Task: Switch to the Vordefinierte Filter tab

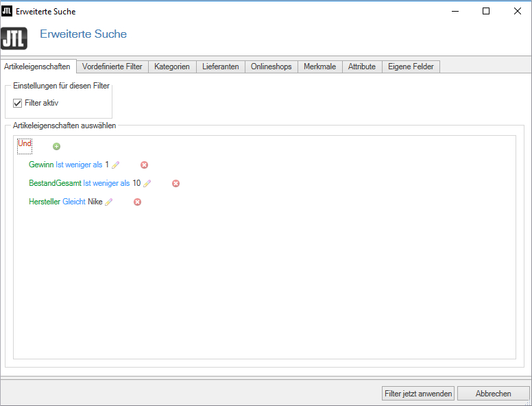Action: pos(112,67)
